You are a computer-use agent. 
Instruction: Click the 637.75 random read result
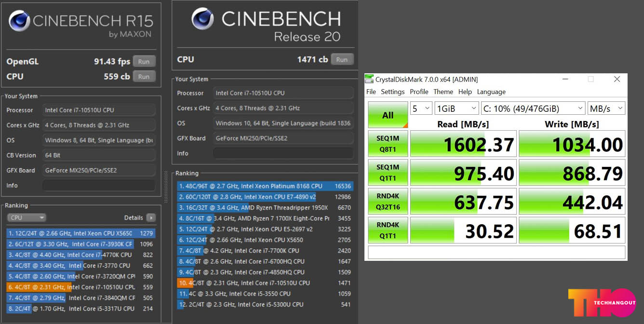tap(463, 202)
